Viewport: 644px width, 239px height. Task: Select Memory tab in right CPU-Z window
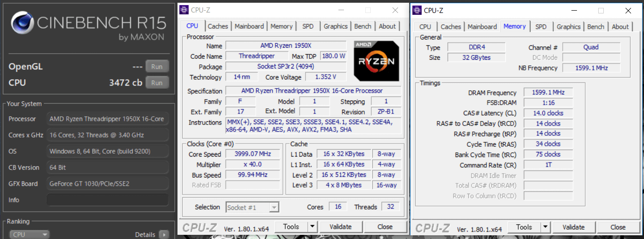tap(515, 26)
